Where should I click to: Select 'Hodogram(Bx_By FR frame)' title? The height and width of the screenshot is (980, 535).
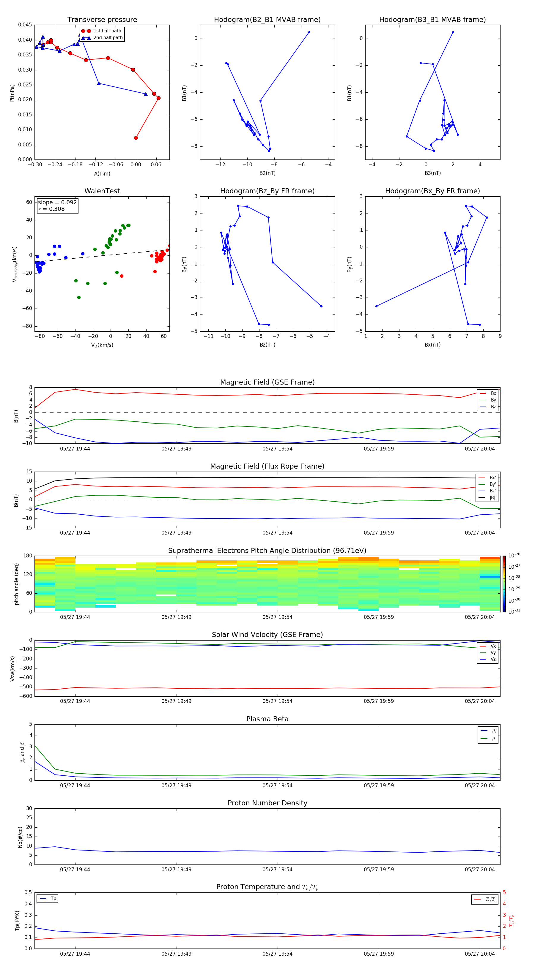(432, 191)
